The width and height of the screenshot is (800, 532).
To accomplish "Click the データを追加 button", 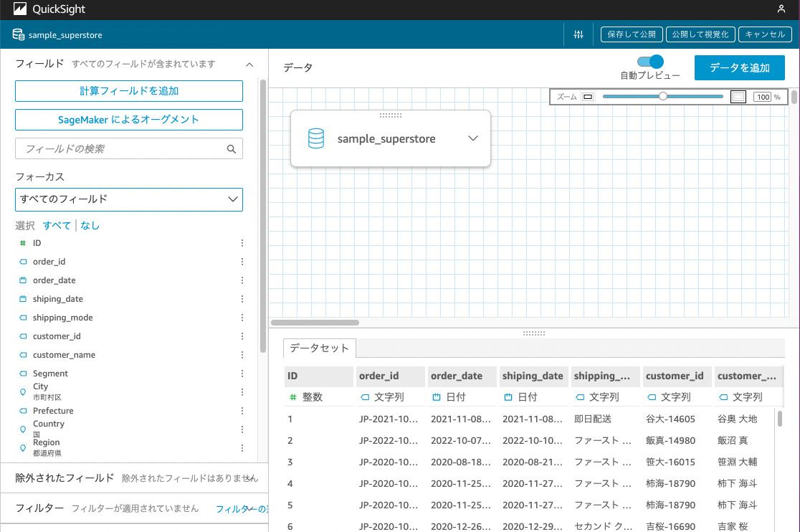I will [x=740, y=67].
